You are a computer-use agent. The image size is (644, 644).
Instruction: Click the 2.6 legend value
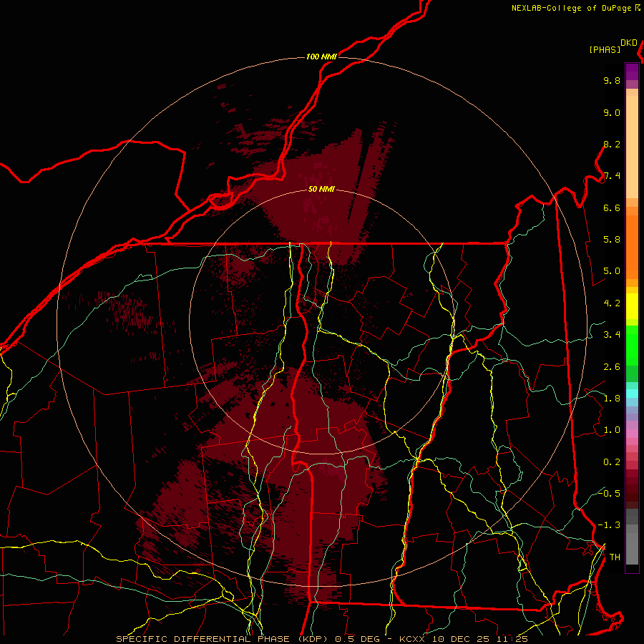(x=612, y=367)
